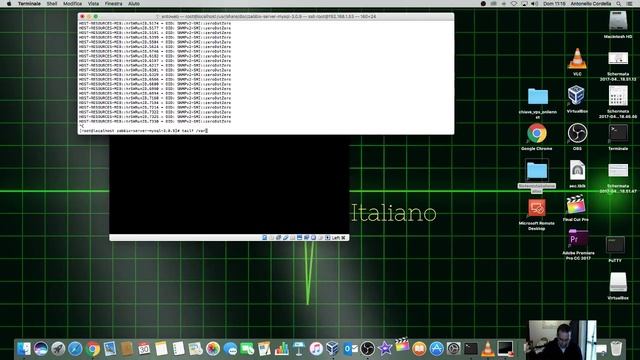Select the OBS desktop icon
The width and height of the screenshot is (640, 360).
pos(577,133)
